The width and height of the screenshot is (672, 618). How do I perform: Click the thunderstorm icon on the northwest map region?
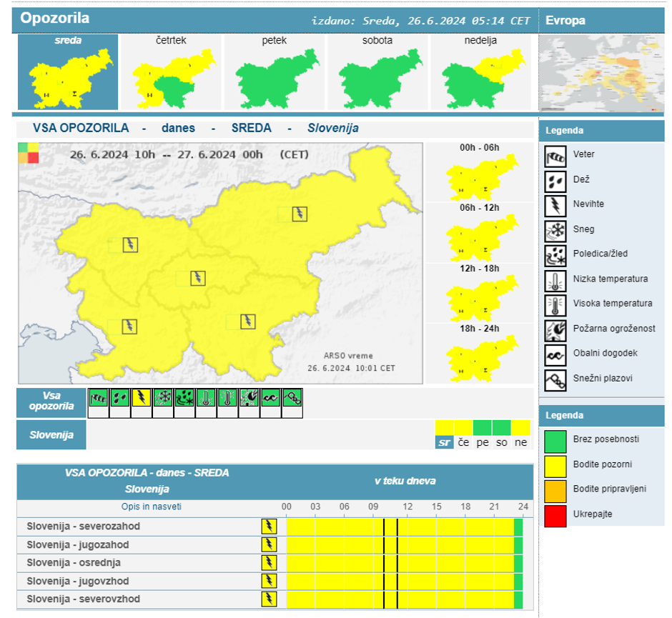pos(129,244)
